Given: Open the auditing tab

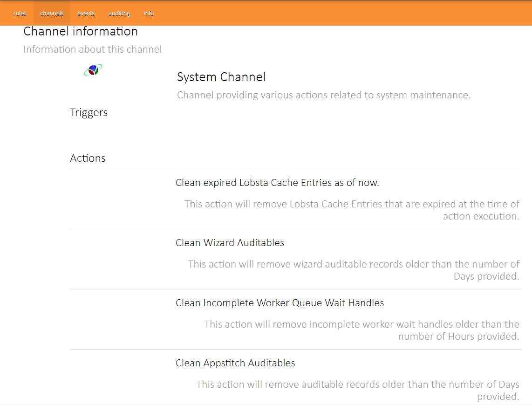Looking at the screenshot, I should pyautogui.click(x=119, y=13).
